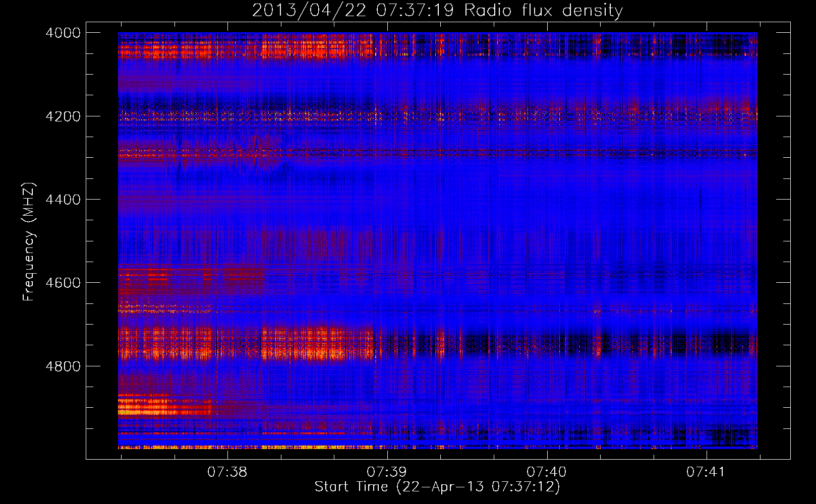Viewport: 816px width, 504px height.
Task: Click the '07:40' time axis label
Action: [x=547, y=472]
